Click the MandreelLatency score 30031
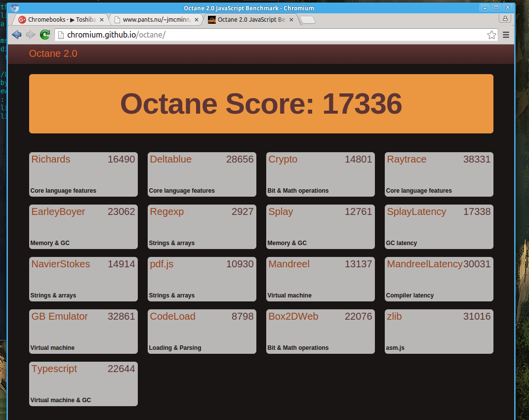The width and height of the screenshot is (529, 420). tap(477, 264)
